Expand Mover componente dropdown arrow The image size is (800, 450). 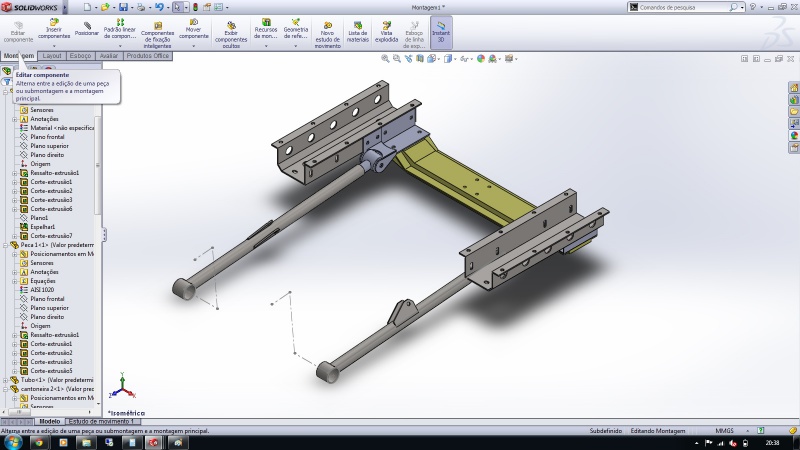193,45
